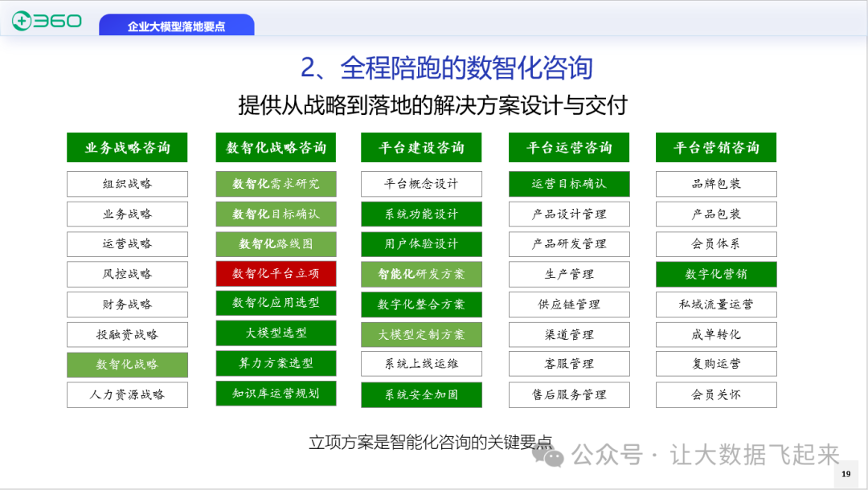Image resolution: width=868 pixels, height=490 pixels.
Task: Click the 会员关怀 box
Action: [x=716, y=395]
